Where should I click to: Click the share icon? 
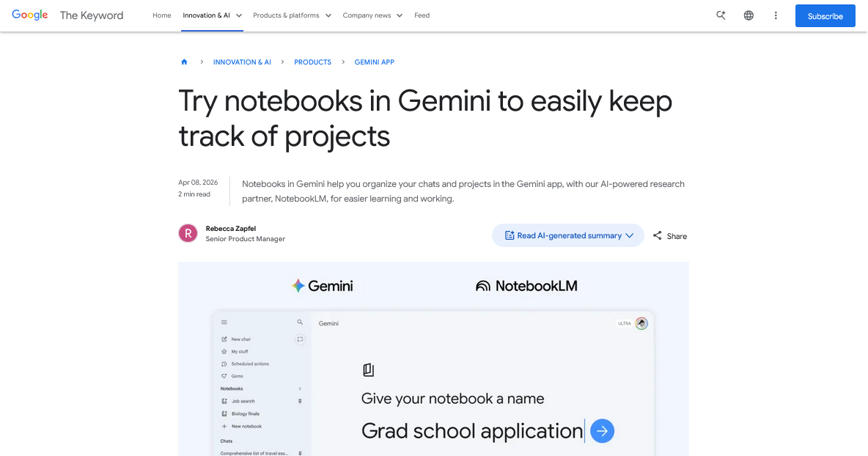coord(658,235)
